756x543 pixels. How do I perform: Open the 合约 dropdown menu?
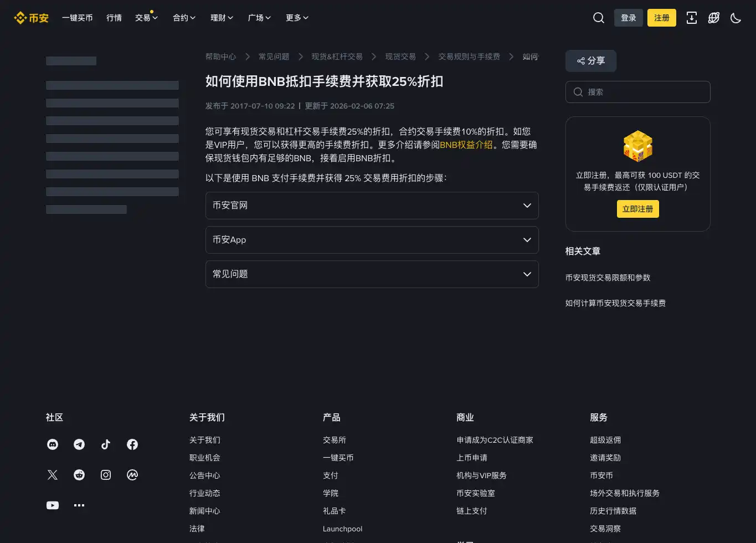pyautogui.click(x=184, y=18)
